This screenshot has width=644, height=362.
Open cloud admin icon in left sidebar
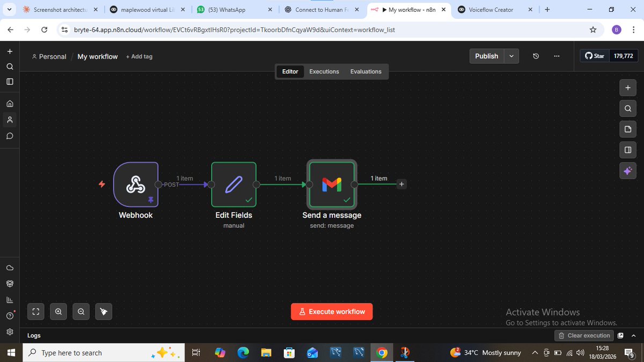(x=10, y=267)
